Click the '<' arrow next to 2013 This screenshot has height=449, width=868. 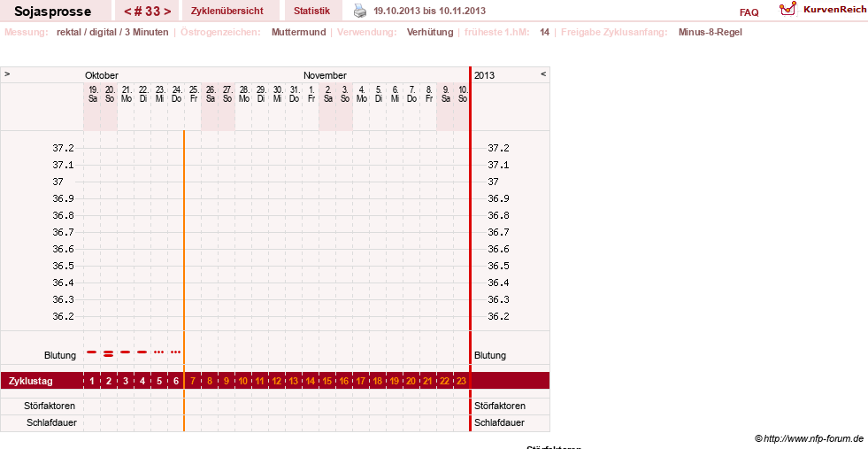click(543, 74)
